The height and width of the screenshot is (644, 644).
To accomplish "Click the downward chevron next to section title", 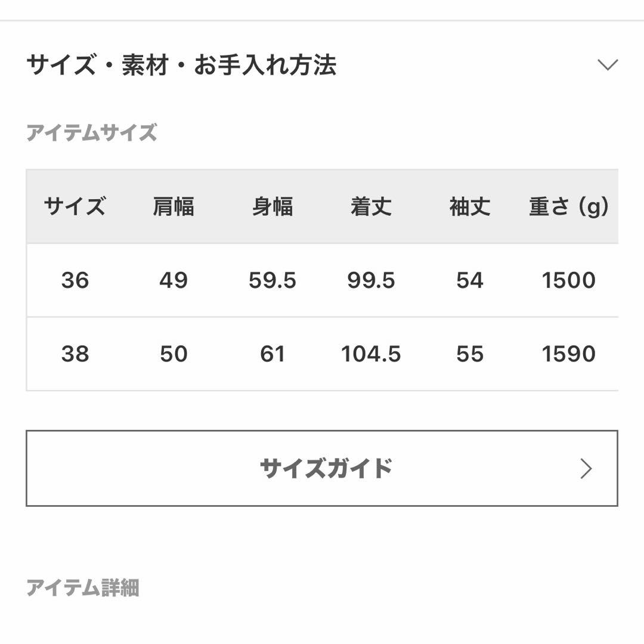I will click(x=607, y=64).
